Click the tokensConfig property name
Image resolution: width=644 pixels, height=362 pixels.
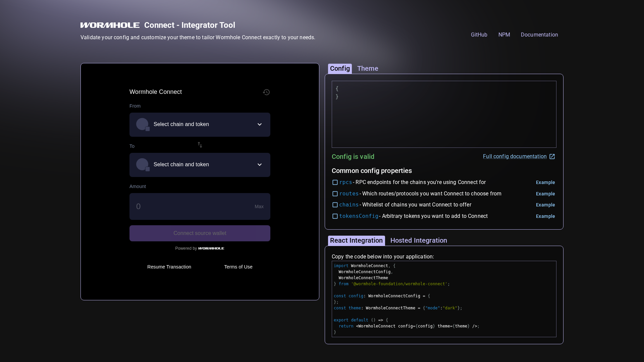(359, 216)
